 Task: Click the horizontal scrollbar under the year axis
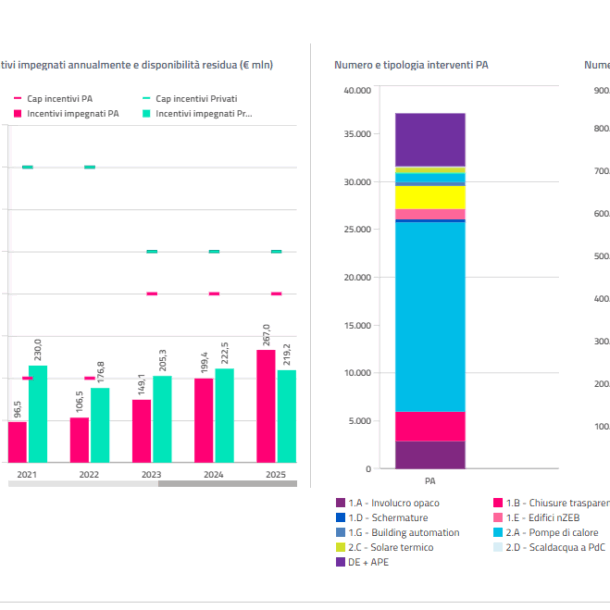152,484
